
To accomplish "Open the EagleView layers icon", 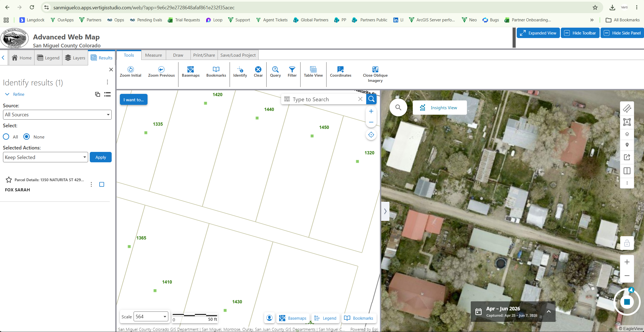I will point(627,134).
